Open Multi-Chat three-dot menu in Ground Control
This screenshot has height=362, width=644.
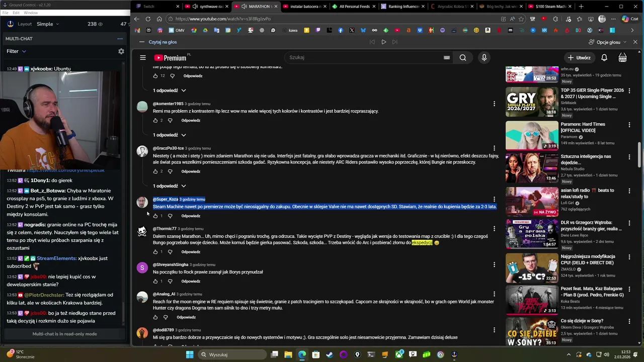120,39
